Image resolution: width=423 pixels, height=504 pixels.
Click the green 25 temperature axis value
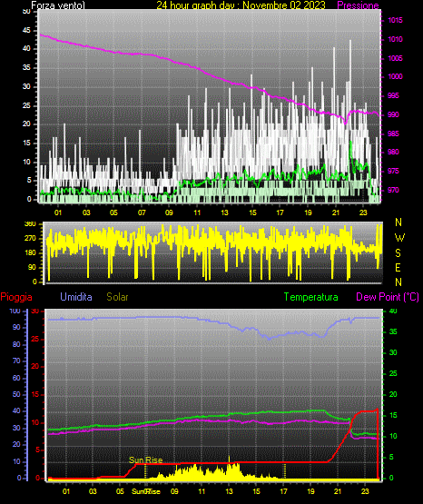[x=393, y=373]
